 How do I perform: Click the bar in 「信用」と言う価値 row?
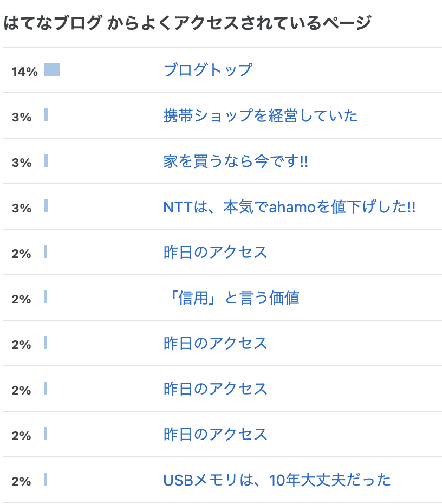45,297
